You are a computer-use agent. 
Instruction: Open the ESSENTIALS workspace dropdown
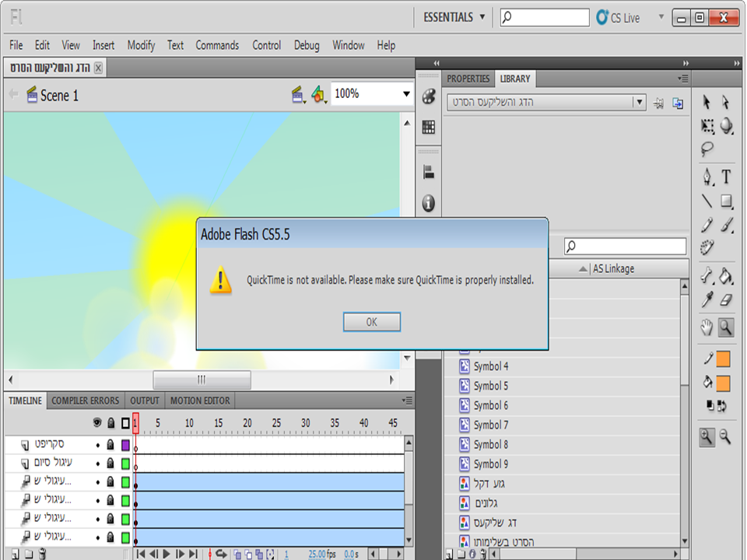pyautogui.click(x=454, y=18)
